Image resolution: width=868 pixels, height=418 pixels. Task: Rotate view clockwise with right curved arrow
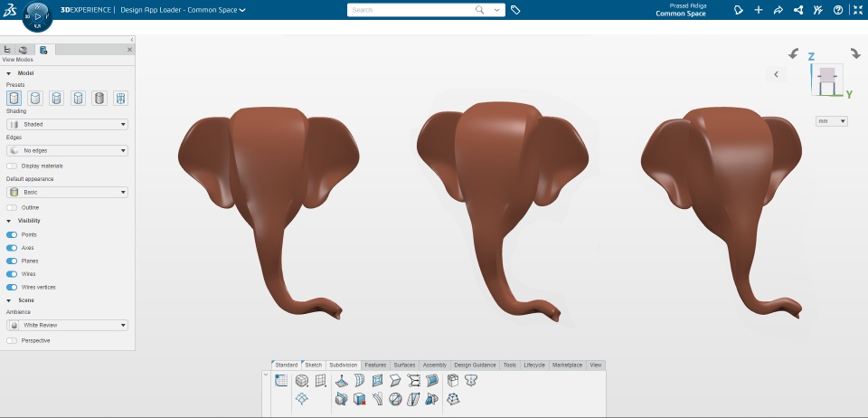(x=856, y=53)
